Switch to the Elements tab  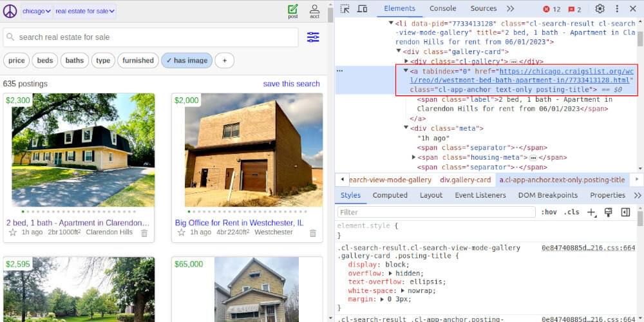click(x=400, y=8)
